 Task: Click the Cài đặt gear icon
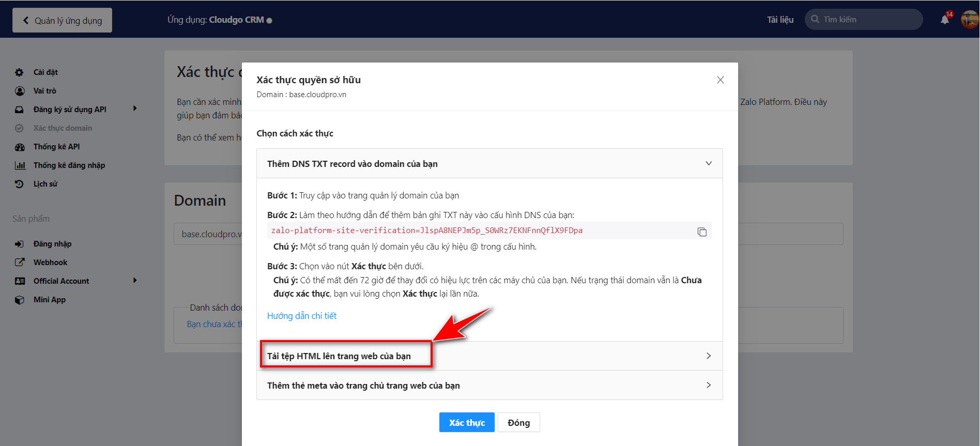pos(19,72)
